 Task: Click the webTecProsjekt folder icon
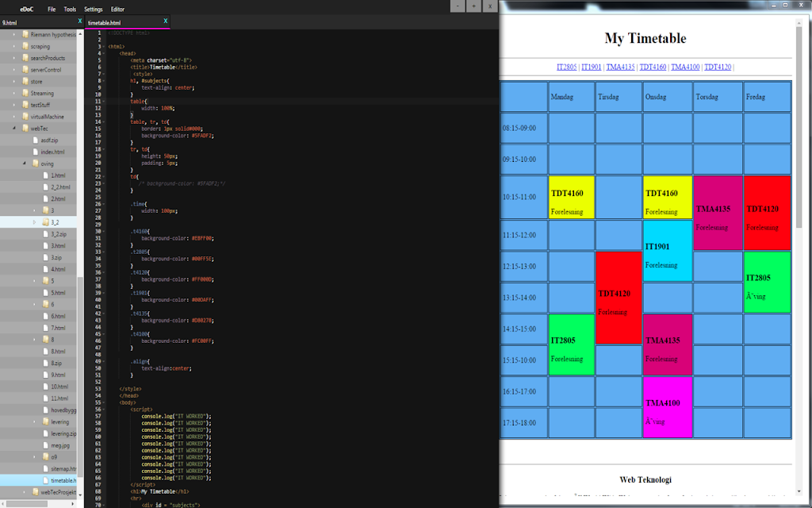pyautogui.click(x=35, y=492)
